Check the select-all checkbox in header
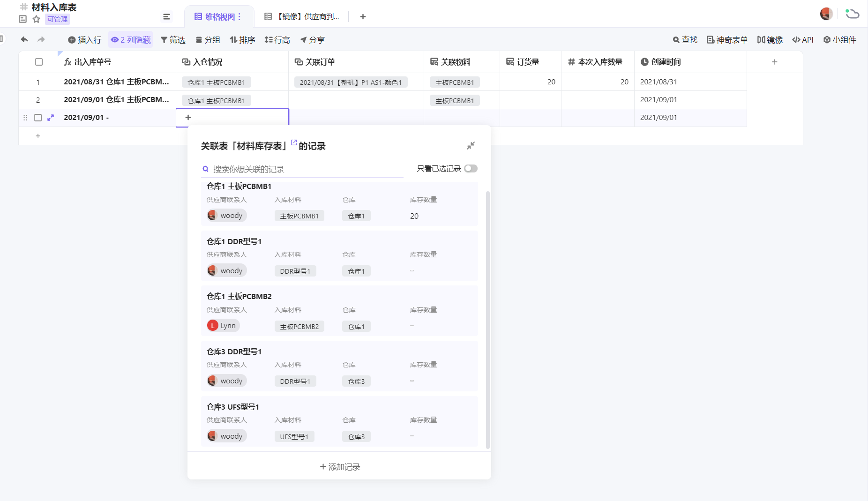Viewport: 868px width, 501px height. pos(39,62)
